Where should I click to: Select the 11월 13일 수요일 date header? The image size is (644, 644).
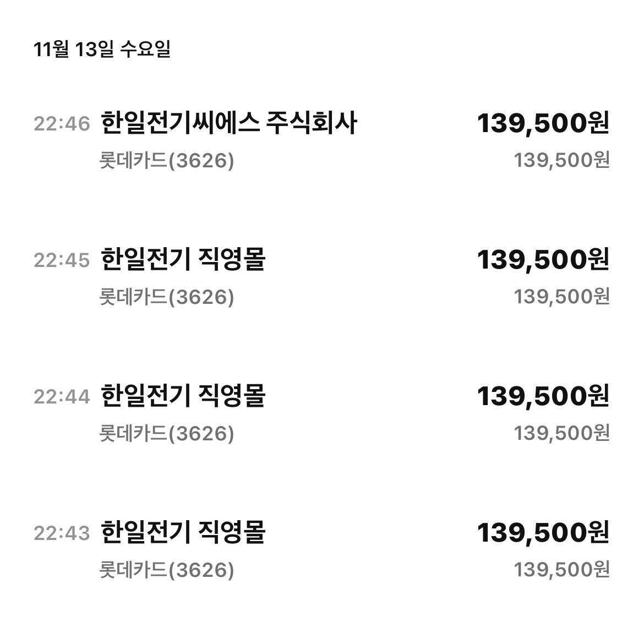[102, 50]
